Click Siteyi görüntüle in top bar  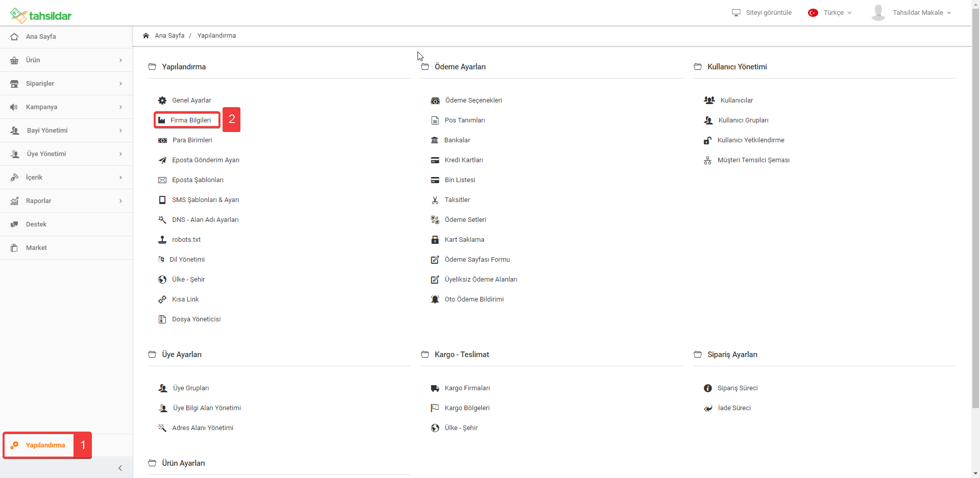pyautogui.click(x=762, y=13)
